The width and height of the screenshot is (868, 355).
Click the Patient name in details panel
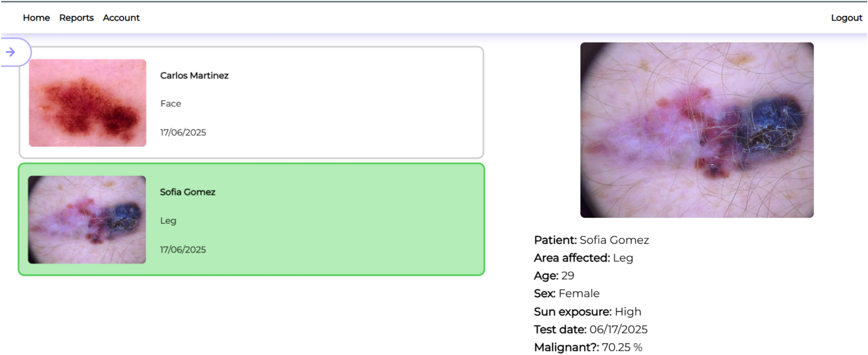pos(614,240)
